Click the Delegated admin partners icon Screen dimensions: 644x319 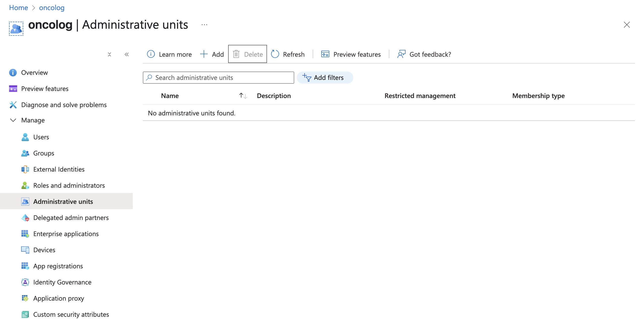click(x=25, y=218)
